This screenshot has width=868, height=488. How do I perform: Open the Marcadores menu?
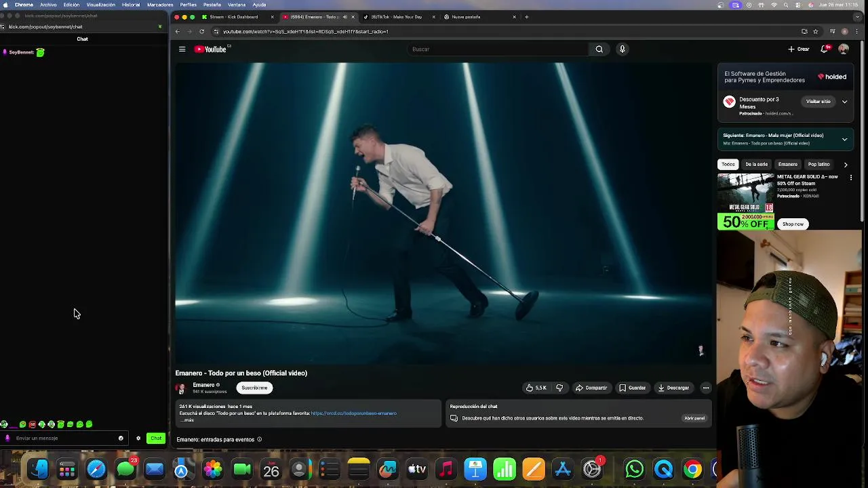click(x=160, y=5)
